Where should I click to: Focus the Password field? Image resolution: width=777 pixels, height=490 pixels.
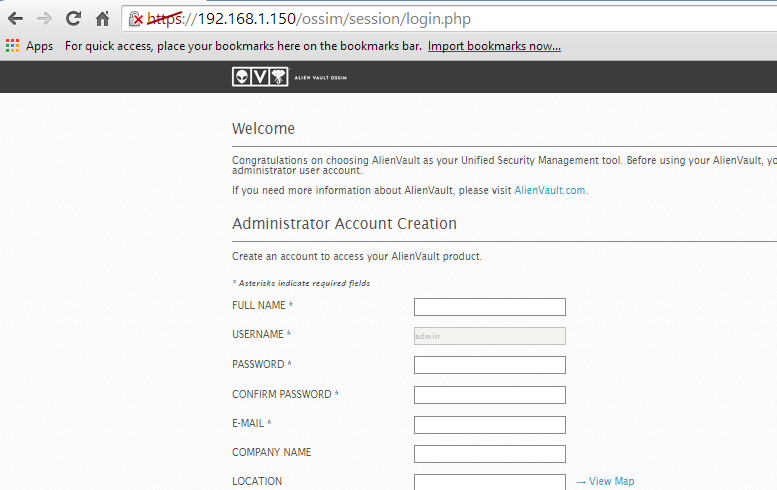click(489, 365)
